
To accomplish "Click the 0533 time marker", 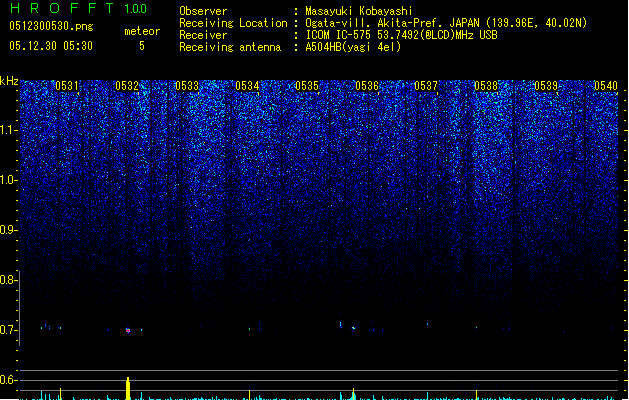I will (x=187, y=86).
